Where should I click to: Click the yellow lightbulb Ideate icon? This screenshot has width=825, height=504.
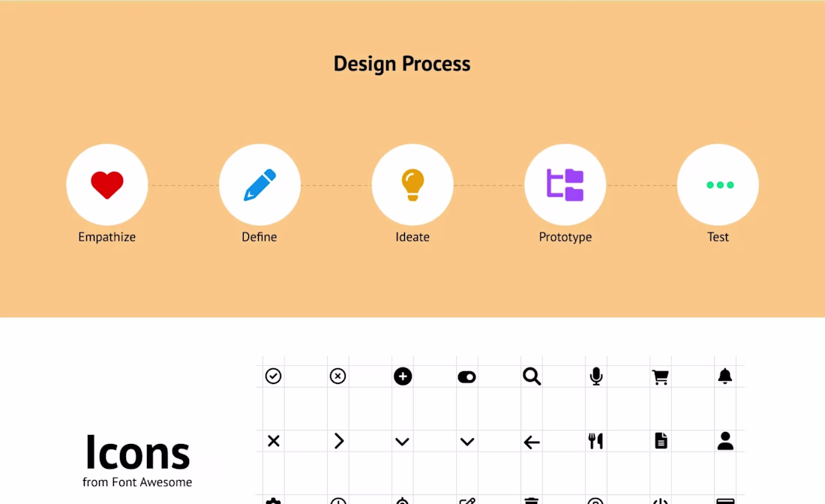412,184
